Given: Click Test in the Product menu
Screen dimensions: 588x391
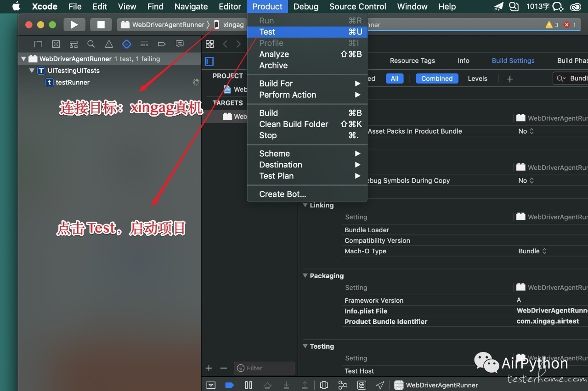Looking at the screenshot, I should point(307,32).
